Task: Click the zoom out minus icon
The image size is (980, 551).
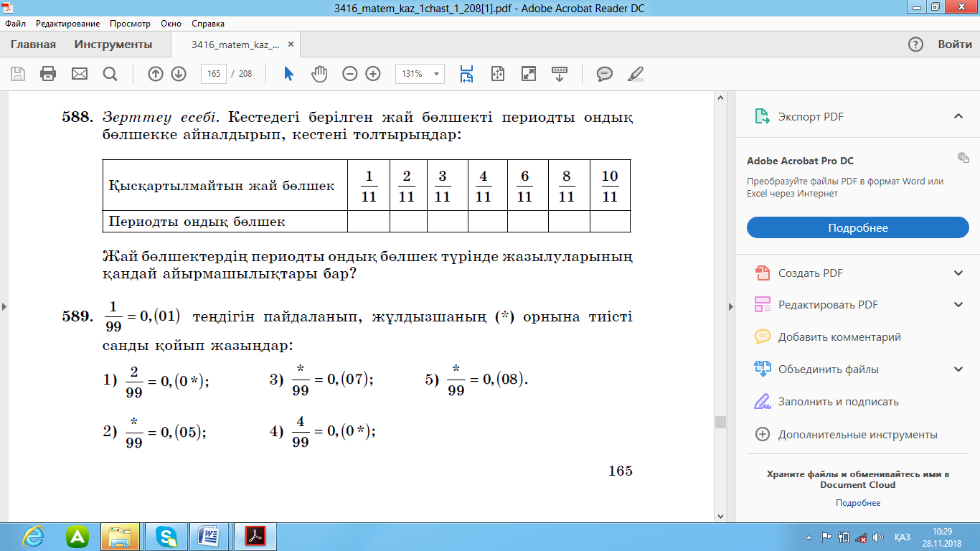Action: pyautogui.click(x=350, y=74)
